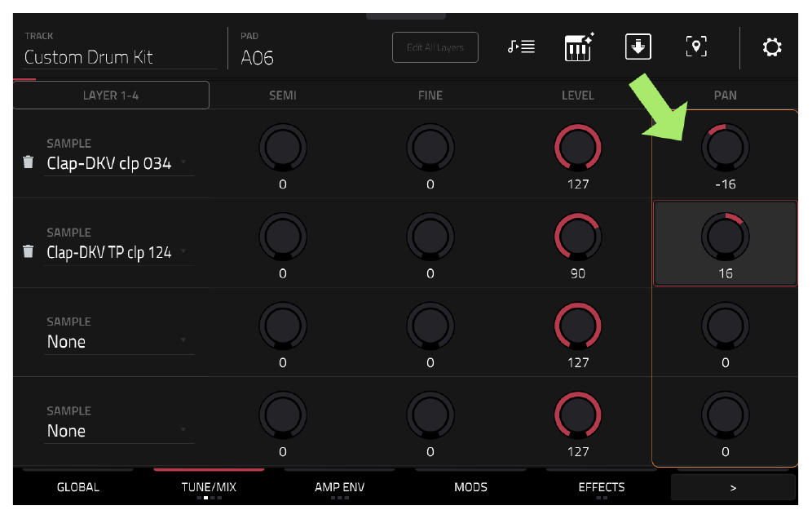Delete the Clap-DKV TP clp 124 sample layer
The width and height of the screenshot is (812, 519).
coord(29,251)
